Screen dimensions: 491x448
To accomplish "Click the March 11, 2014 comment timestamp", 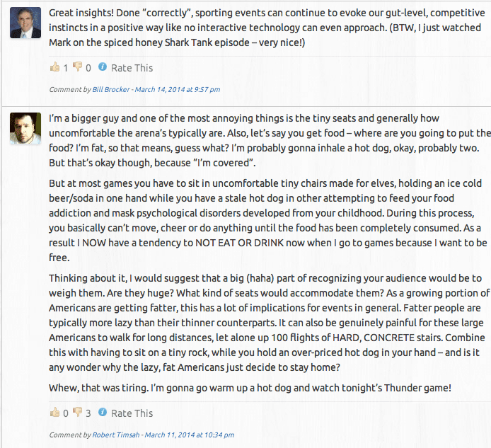I will click(x=183, y=435).
